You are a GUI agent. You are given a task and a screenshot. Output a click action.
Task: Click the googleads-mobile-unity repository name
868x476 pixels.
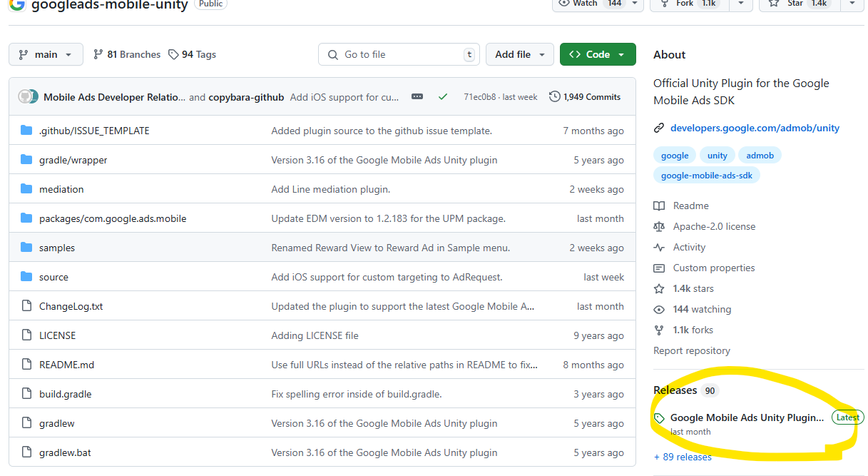[x=110, y=5]
